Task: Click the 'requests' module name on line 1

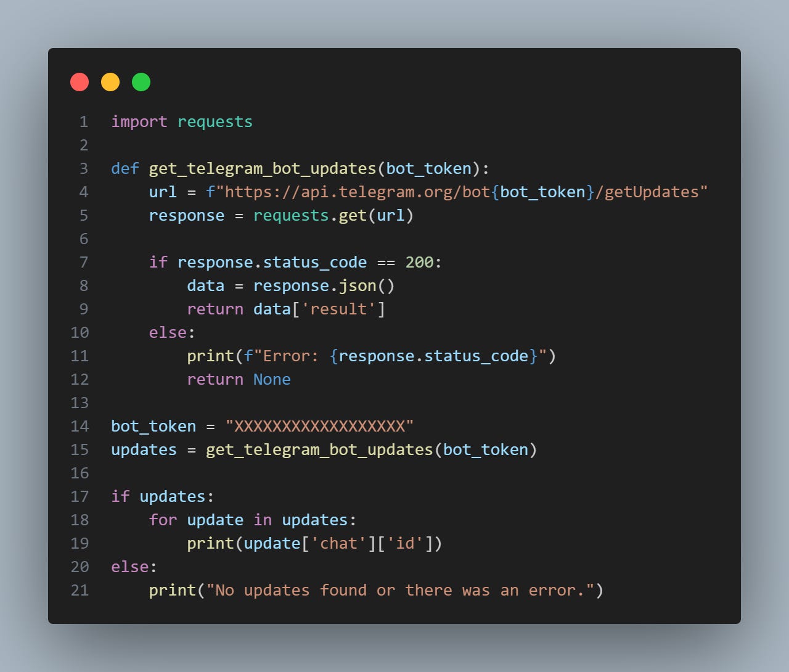Action: pos(215,122)
